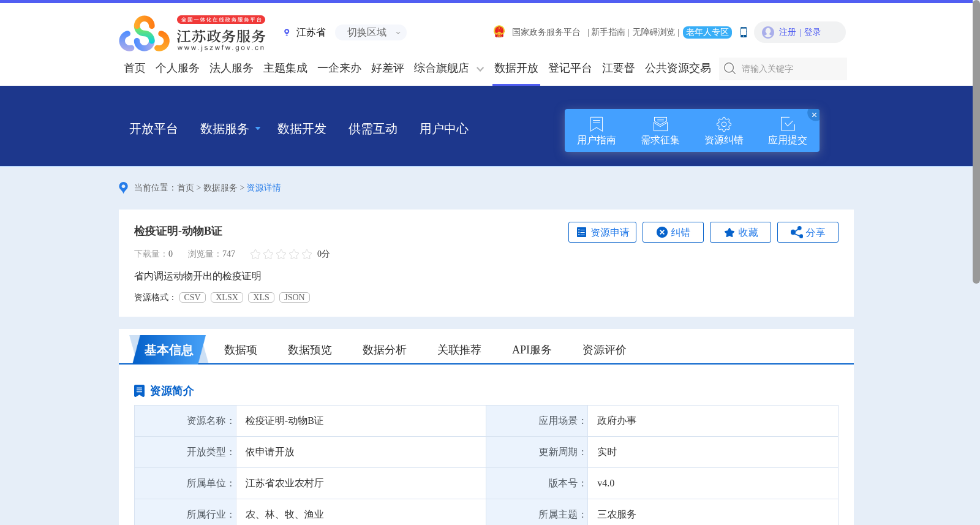Open 新手指南 link
The width and height of the screenshot is (980, 525).
coord(608,32)
